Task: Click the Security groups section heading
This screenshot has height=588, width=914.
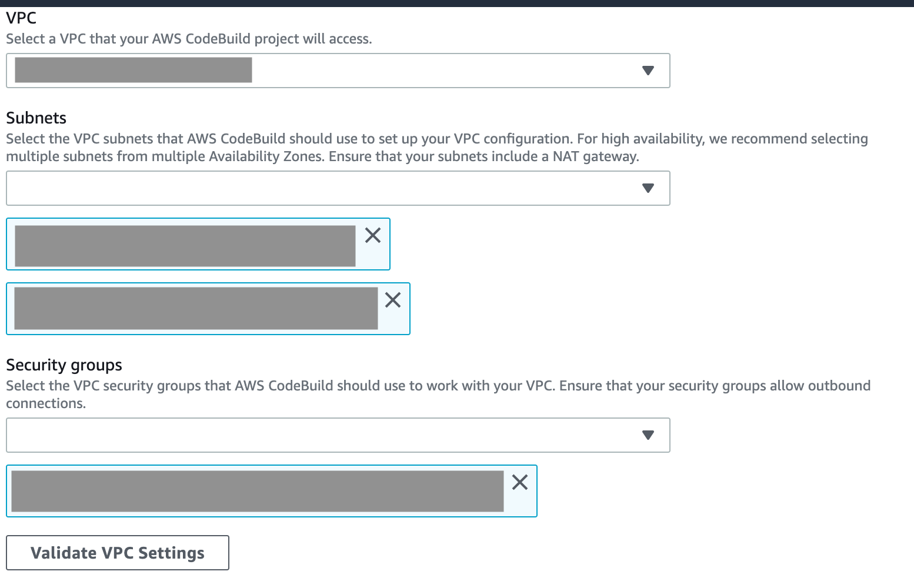Action: pos(64,365)
